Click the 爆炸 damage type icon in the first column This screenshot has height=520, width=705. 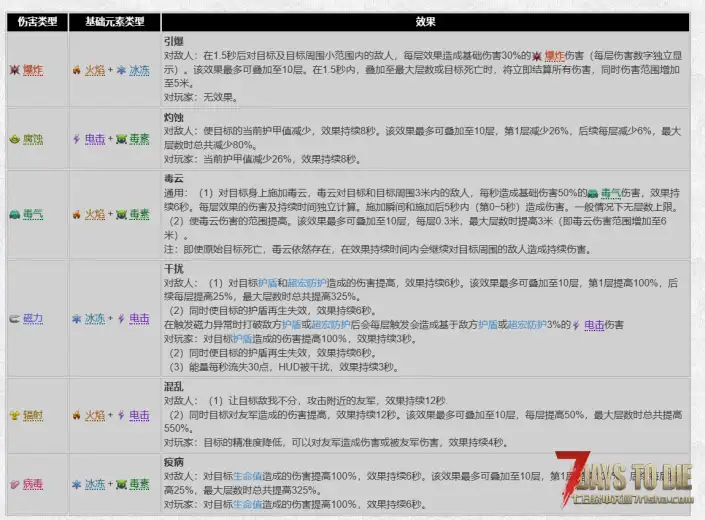(x=14, y=70)
